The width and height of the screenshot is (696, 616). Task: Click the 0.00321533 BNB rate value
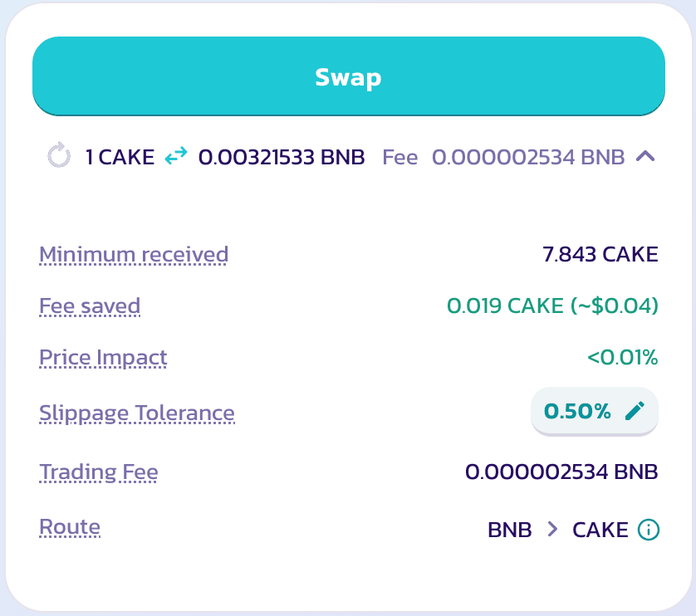click(282, 157)
